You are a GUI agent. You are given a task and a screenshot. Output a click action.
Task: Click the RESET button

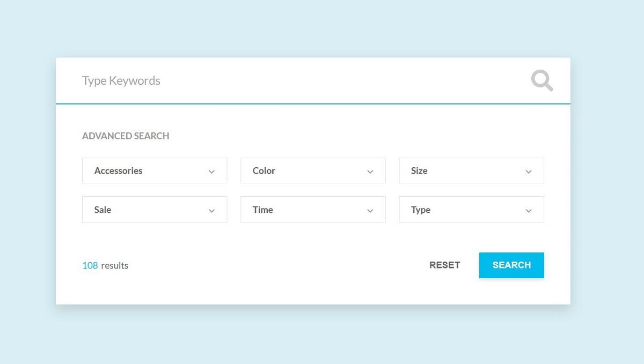(x=445, y=265)
